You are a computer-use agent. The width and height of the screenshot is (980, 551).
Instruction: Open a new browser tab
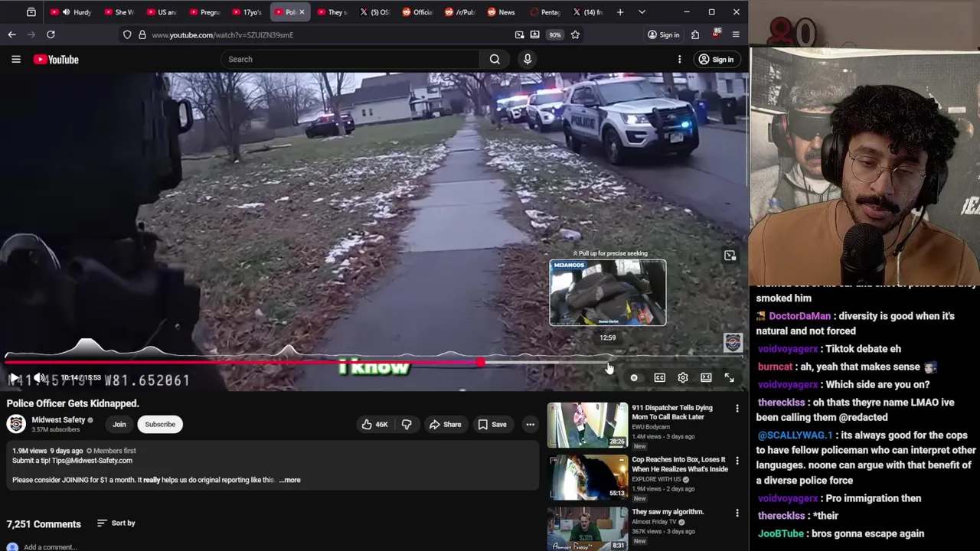[x=620, y=12]
